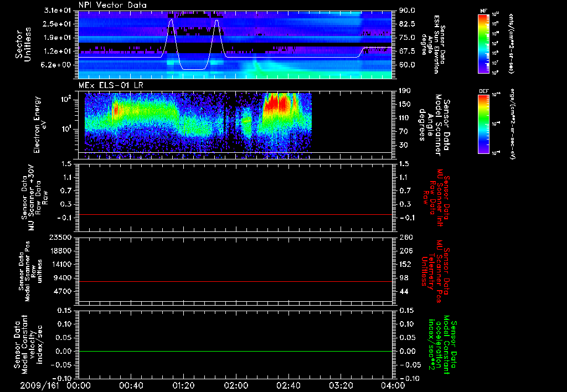This screenshot has height=392, width=567.
Task: Click the '206' telemetry tick value
Action: point(406,251)
